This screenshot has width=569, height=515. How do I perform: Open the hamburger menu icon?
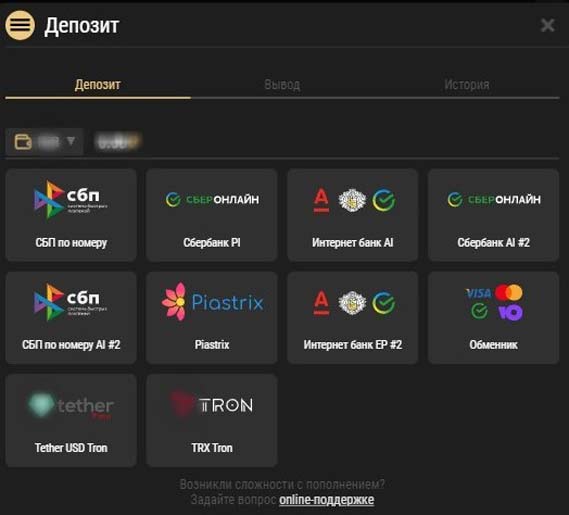click(x=20, y=25)
